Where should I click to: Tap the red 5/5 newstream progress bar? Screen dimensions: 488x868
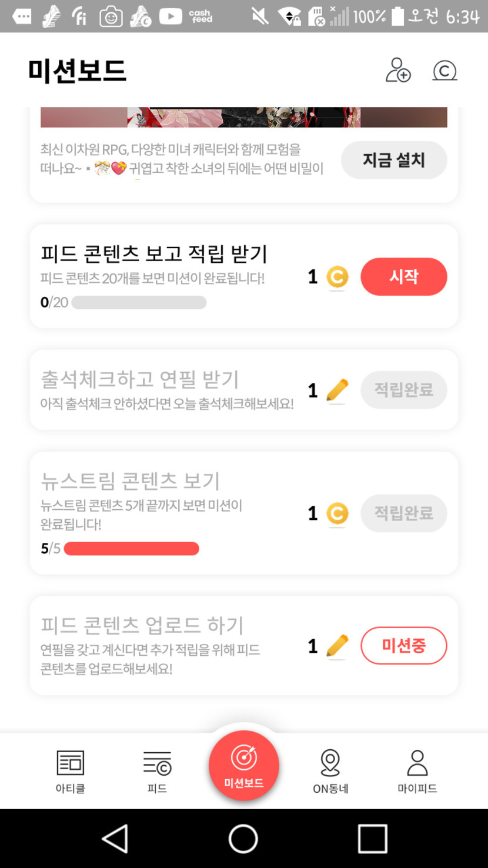131,549
